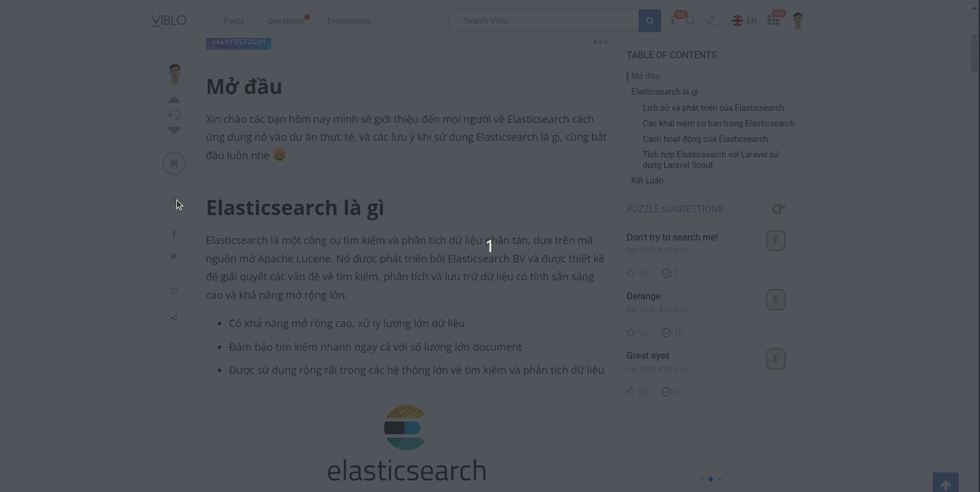This screenshot has width=980, height=492.
Task: Click the star icon under 'Don't try to search me!'
Action: pos(631,273)
